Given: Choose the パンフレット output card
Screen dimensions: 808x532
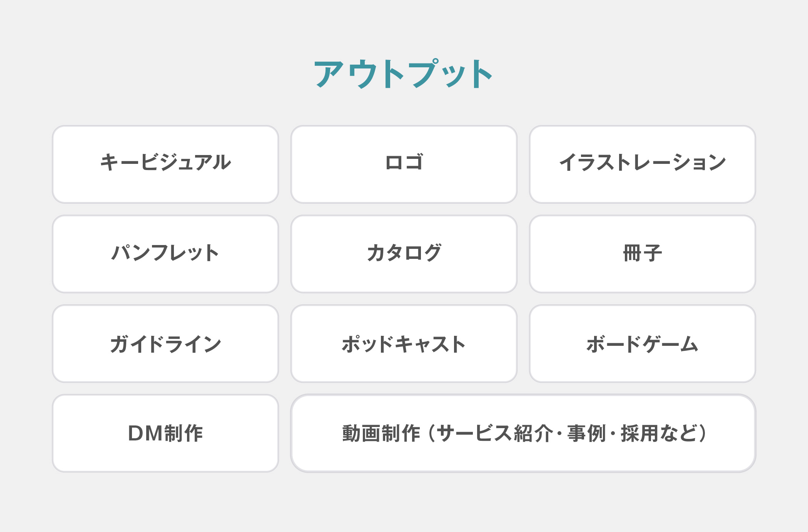Looking at the screenshot, I should click(165, 254).
